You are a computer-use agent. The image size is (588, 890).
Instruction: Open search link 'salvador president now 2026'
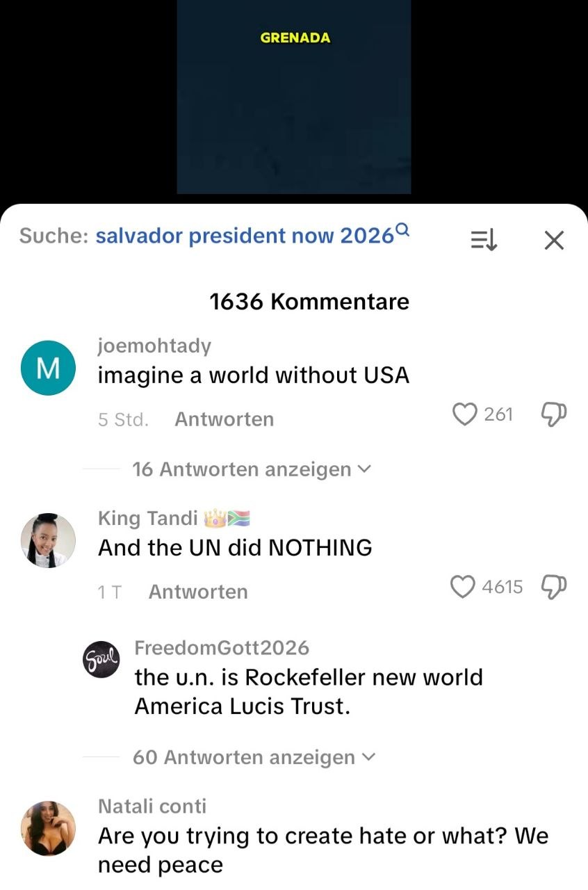click(x=245, y=236)
